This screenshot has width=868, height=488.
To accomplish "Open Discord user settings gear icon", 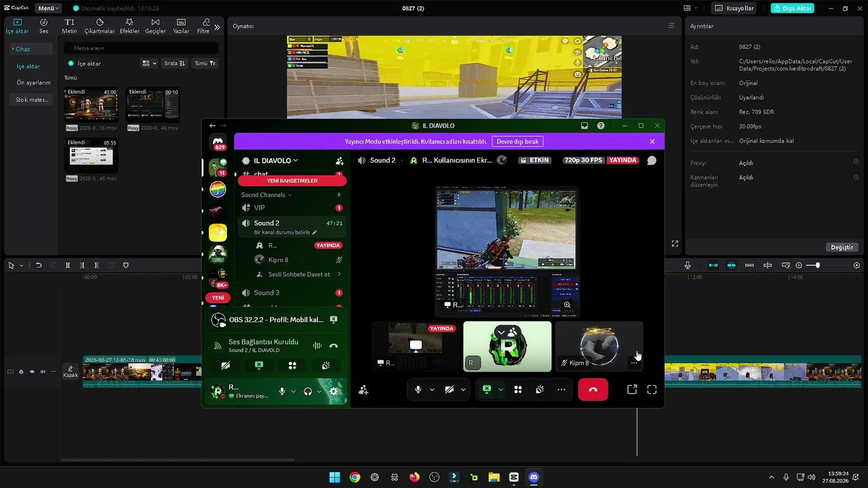I will (334, 391).
